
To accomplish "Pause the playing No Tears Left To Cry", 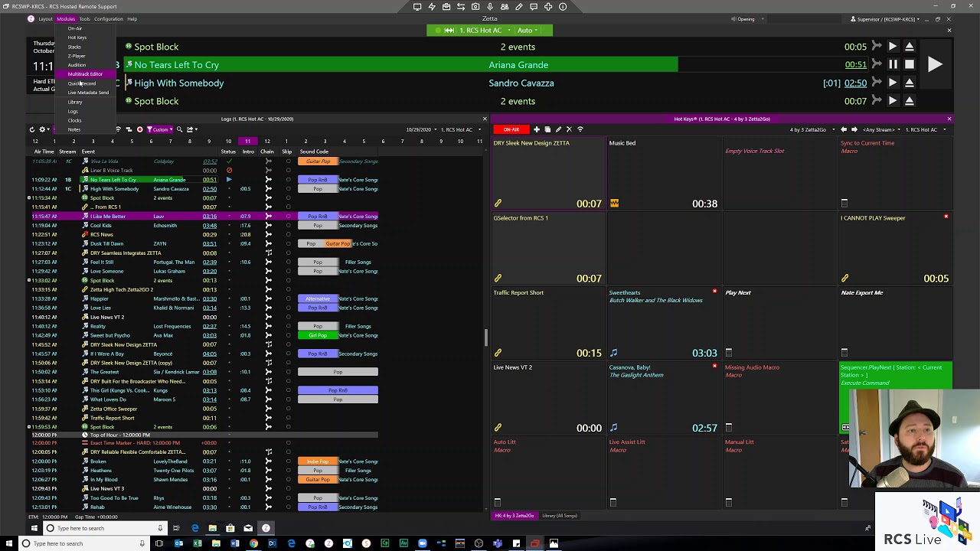I will tap(893, 65).
